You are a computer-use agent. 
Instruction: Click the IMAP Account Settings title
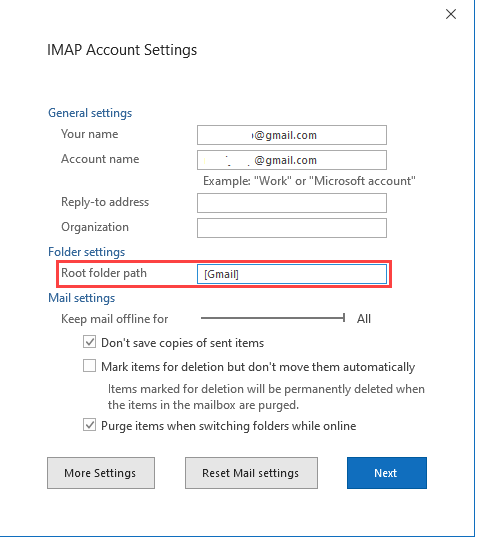coord(122,50)
